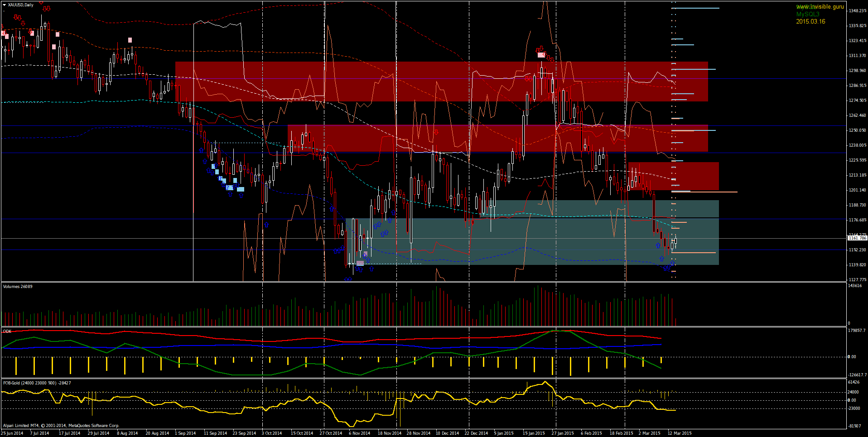The height and width of the screenshot is (437, 868).
Task: Click the 1139.820 price axis label
Action: point(857,264)
